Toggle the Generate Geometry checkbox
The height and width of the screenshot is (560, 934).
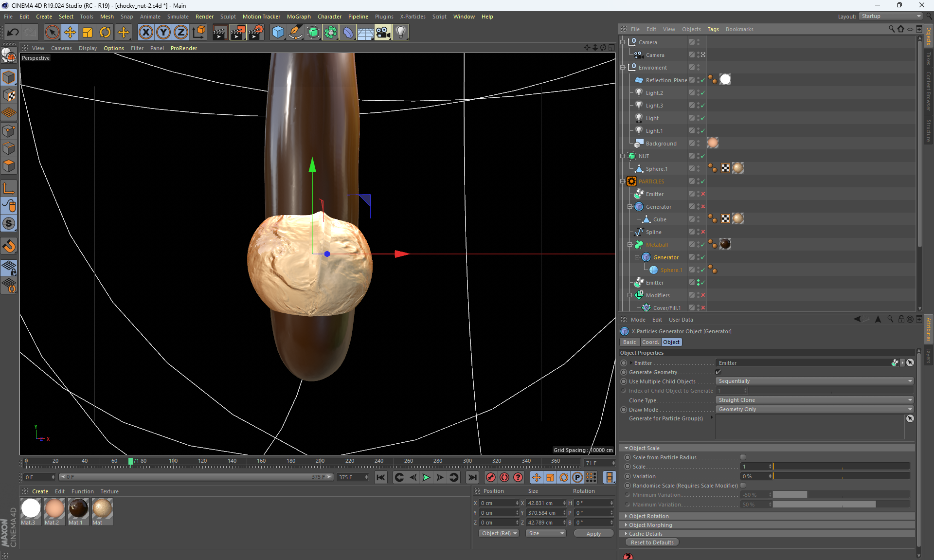coord(718,372)
